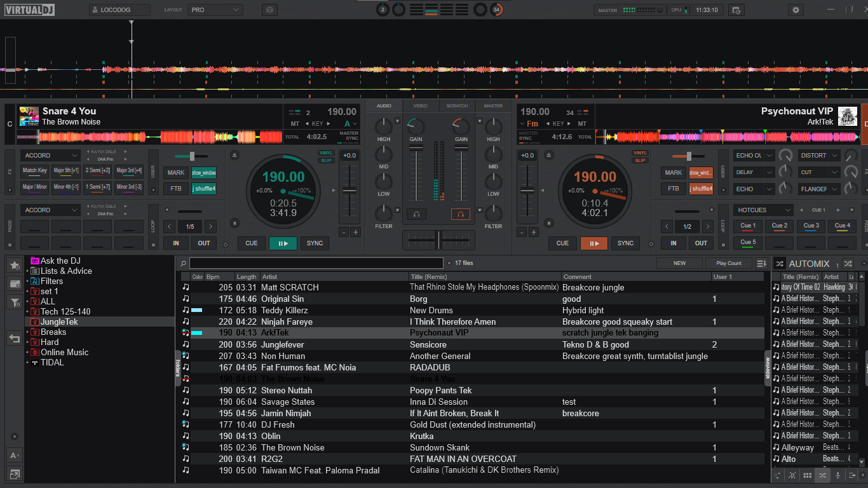Stop the left deck with the square button
Viewport: 868px width, 488px height.
click(x=234, y=223)
